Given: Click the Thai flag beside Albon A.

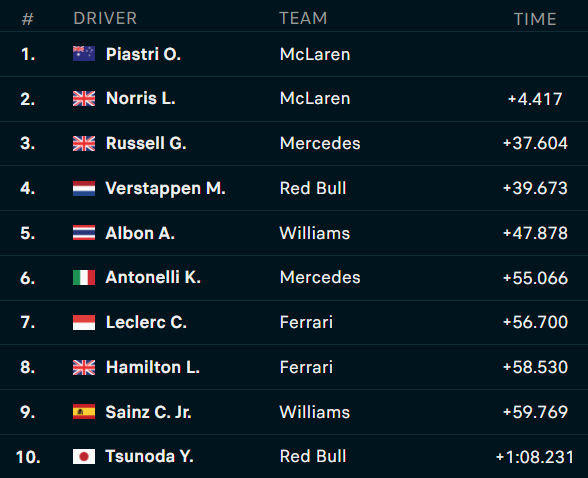Looking at the screenshot, I should click(x=84, y=233).
